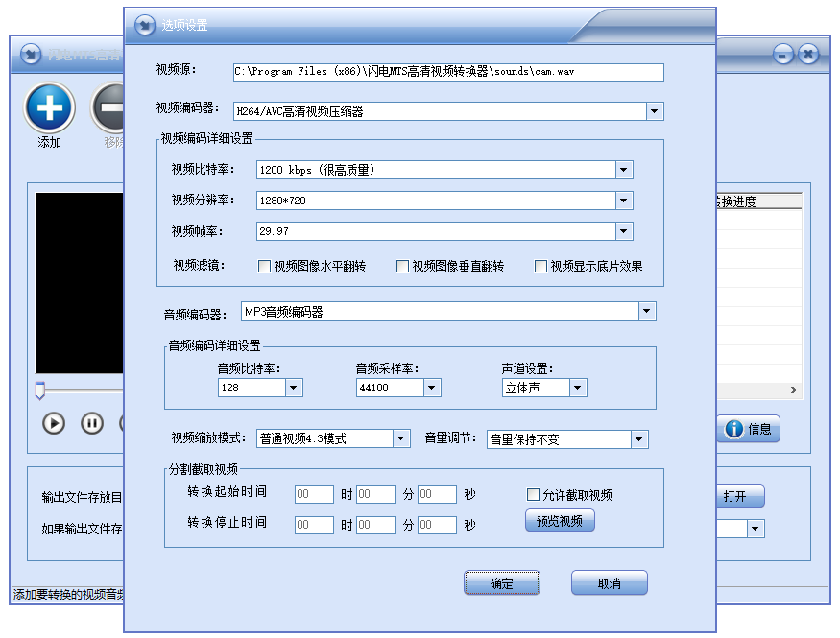This screenshot has height=638, width=840.
Task: Click the open (打开) button in main window
Action: [740, 496]
